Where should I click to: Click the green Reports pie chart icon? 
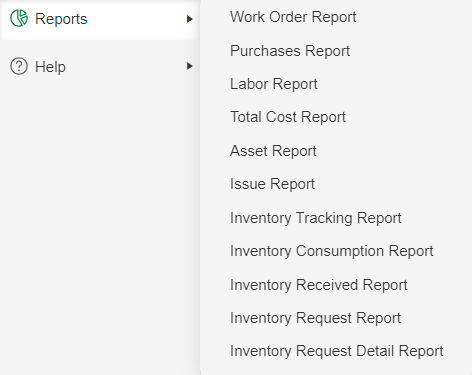click(x=19, y=18)
